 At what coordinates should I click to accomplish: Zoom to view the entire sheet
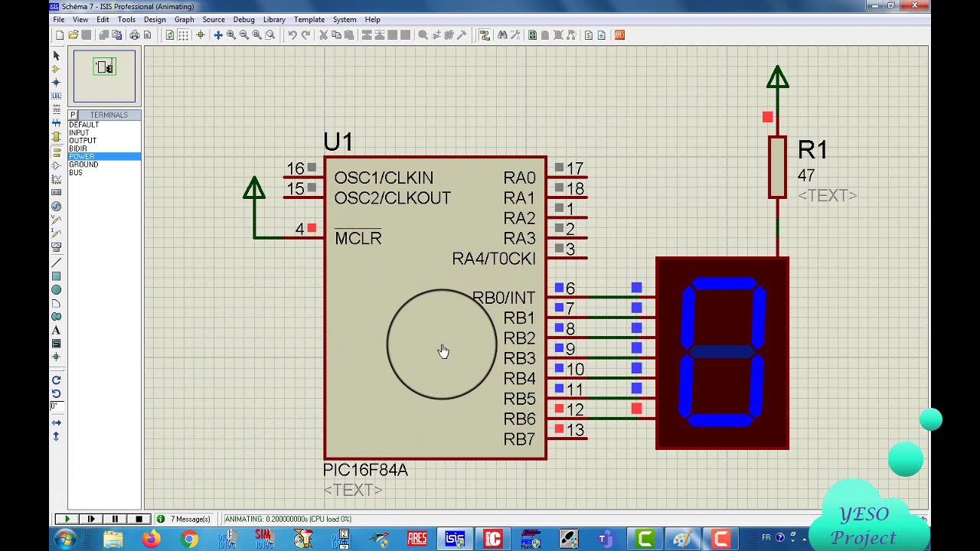tap(257, 35)
